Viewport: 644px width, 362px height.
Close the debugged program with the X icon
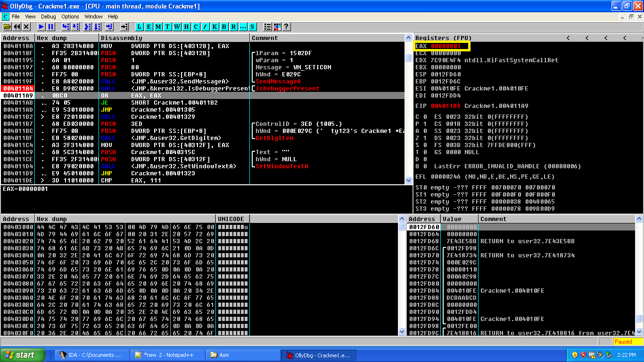pos(26,27)
